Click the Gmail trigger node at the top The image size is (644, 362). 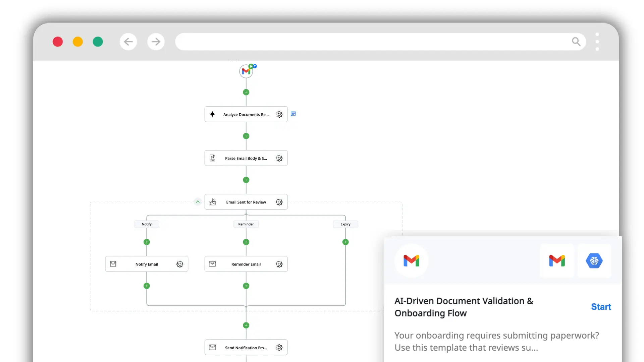246,71
